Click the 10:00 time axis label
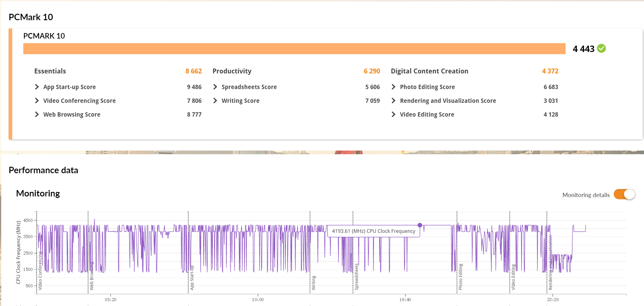The image size is (644, 306). pyautogui.click(x=258, y=300)
